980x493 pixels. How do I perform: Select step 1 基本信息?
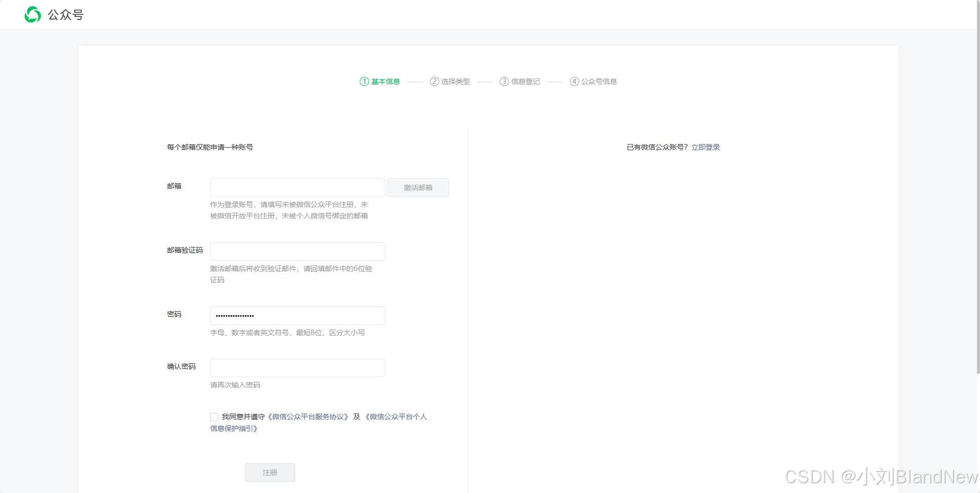click(x=380, y=81)
